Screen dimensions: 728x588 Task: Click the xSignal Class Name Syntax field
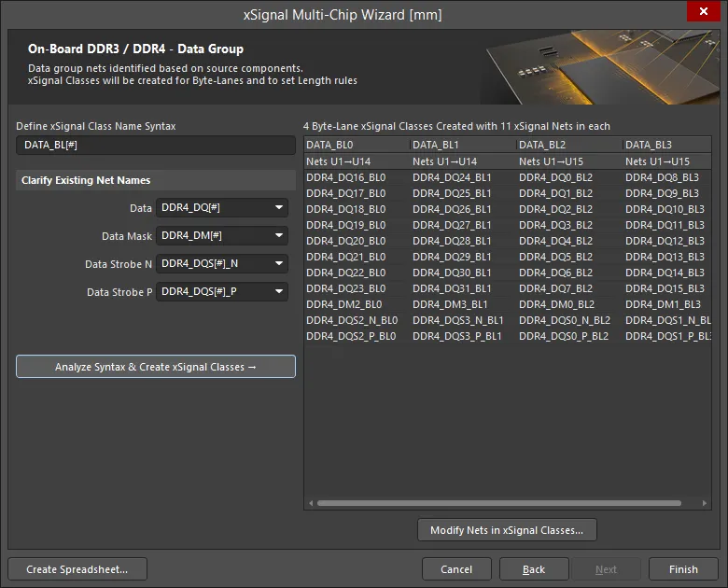[155, 146]
